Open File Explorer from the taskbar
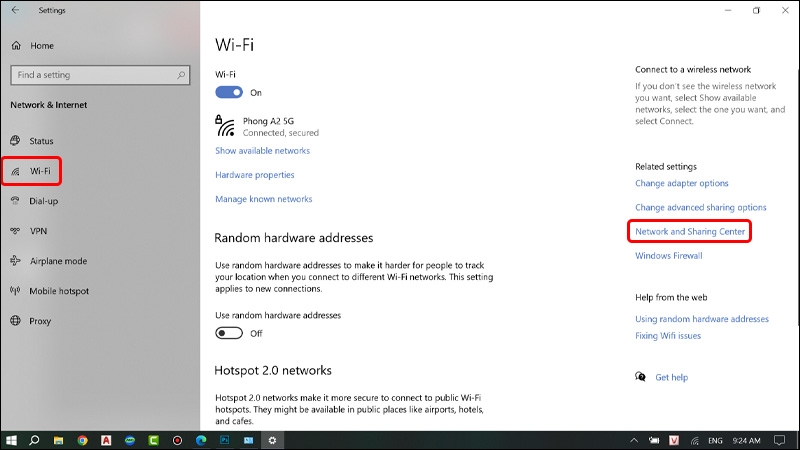 click(58, 440)
